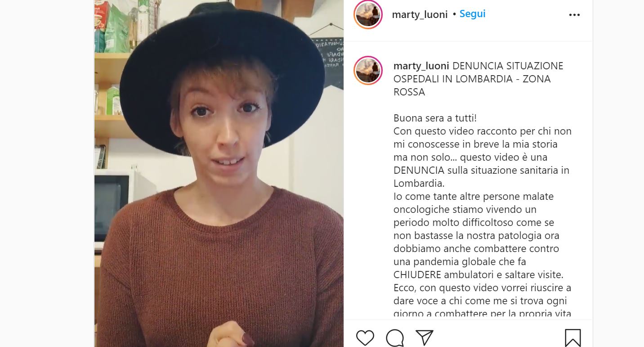The height and width of the screenshot is (347, 644).
Task: Open marty_luoni username in post header
Action: 420,15
